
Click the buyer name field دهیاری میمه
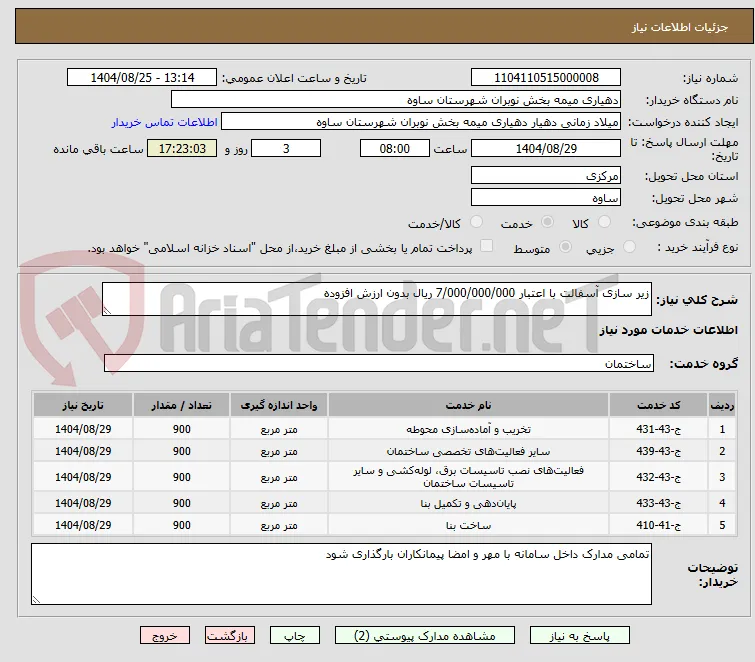(x=396, y=100)
